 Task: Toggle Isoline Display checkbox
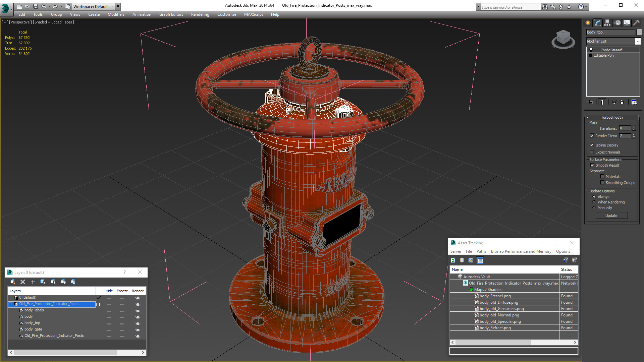click(x=592, y=145)
